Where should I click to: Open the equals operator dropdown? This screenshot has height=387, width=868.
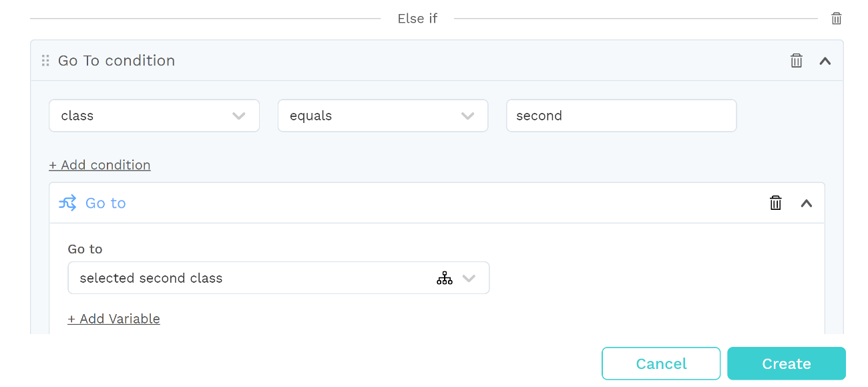(383, 116)
